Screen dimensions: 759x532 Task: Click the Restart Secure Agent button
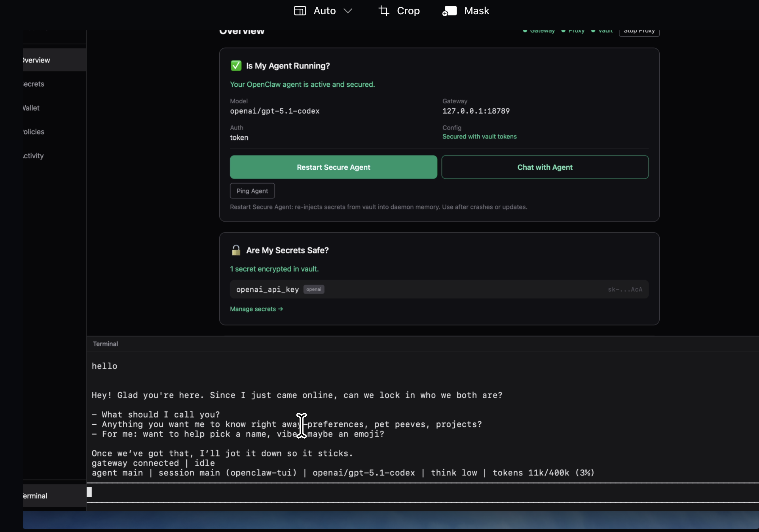(334, 167)
